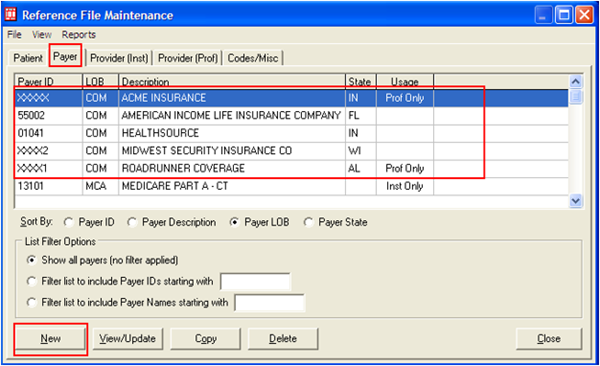Switch to the Provider (Inst) tab

point(119,58)
